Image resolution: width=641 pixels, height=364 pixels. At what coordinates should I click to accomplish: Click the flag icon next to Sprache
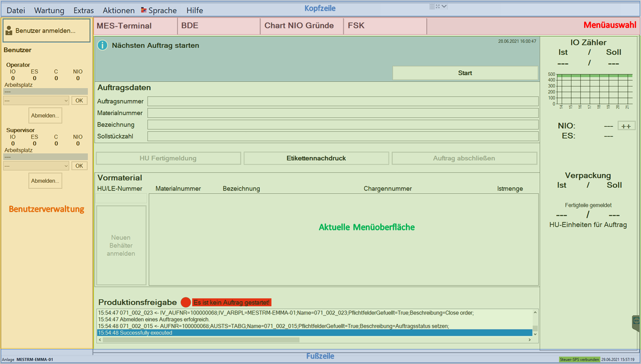(144, 10)
